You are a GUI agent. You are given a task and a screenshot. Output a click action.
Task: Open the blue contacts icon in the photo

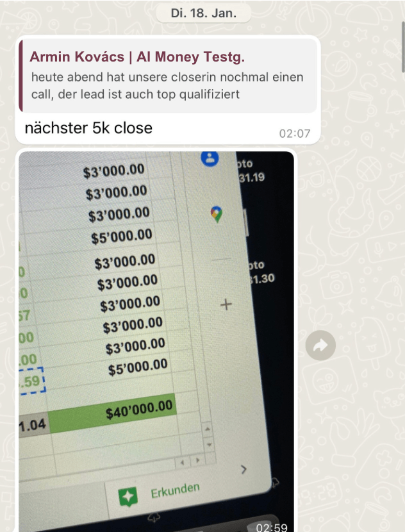click(210, 158)
